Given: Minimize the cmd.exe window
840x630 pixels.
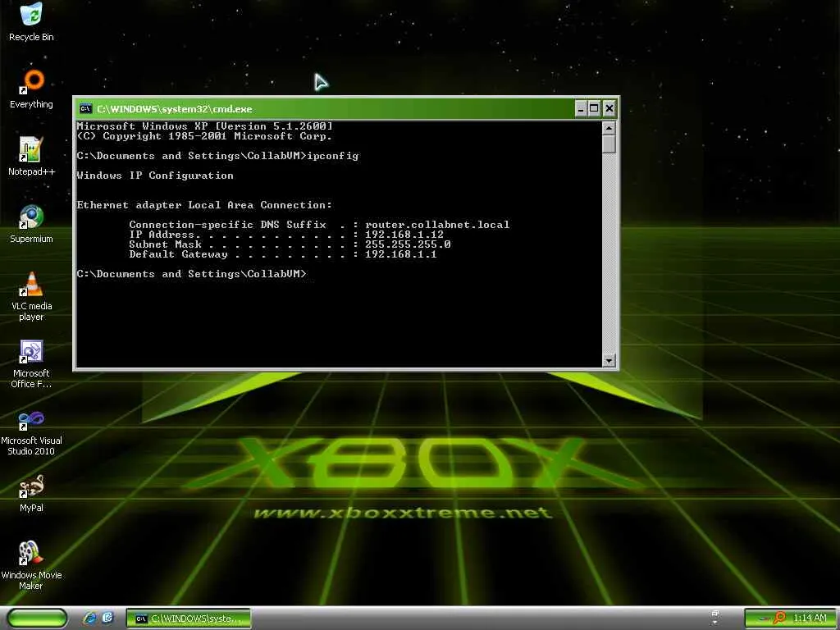Looking at the screenshot, I should tap(581, 109).
